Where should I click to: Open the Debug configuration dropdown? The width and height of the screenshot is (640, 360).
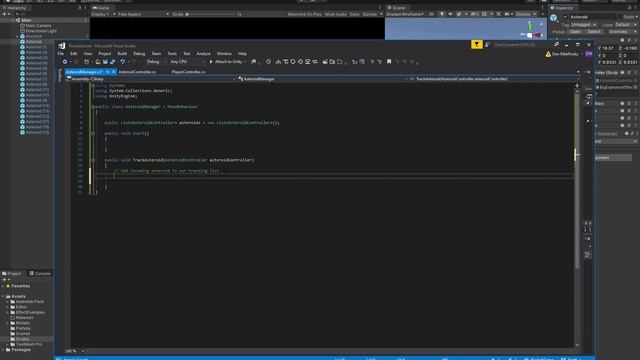point(156,62)
